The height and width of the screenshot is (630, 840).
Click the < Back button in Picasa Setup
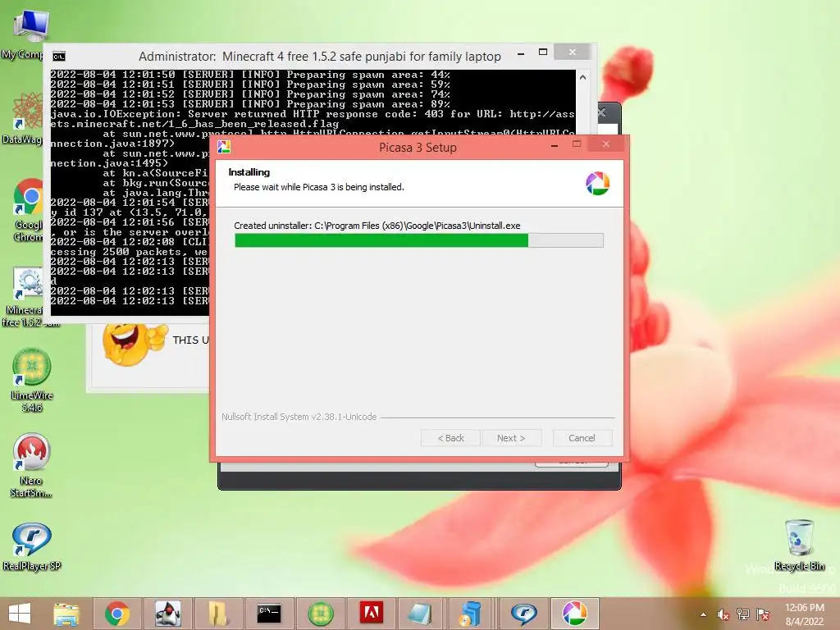point(451,438)
